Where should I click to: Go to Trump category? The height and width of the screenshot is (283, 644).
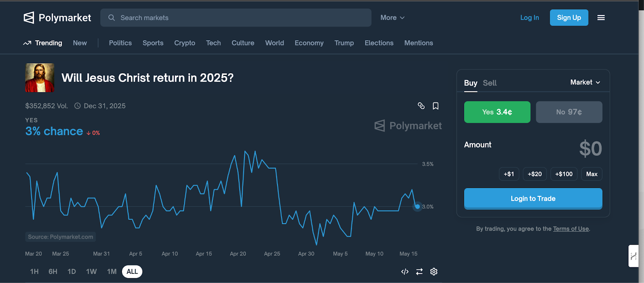point(344,43)
